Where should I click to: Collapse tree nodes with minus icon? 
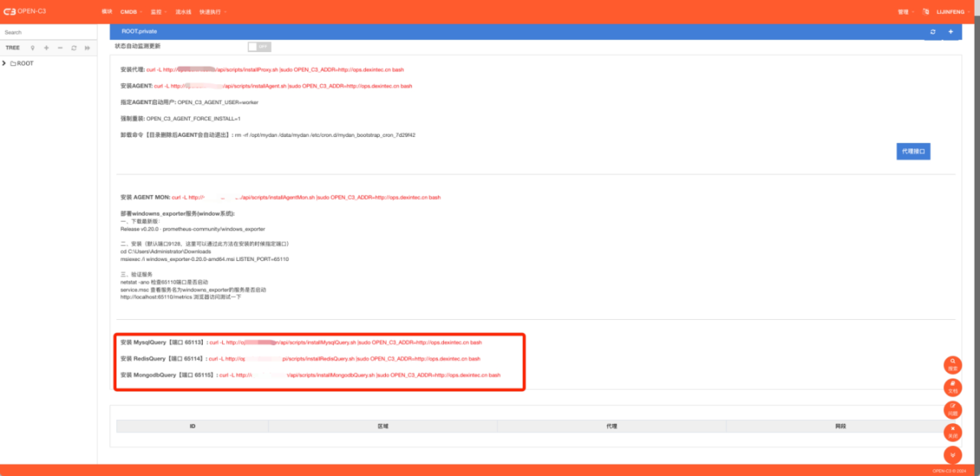(60, 48)
